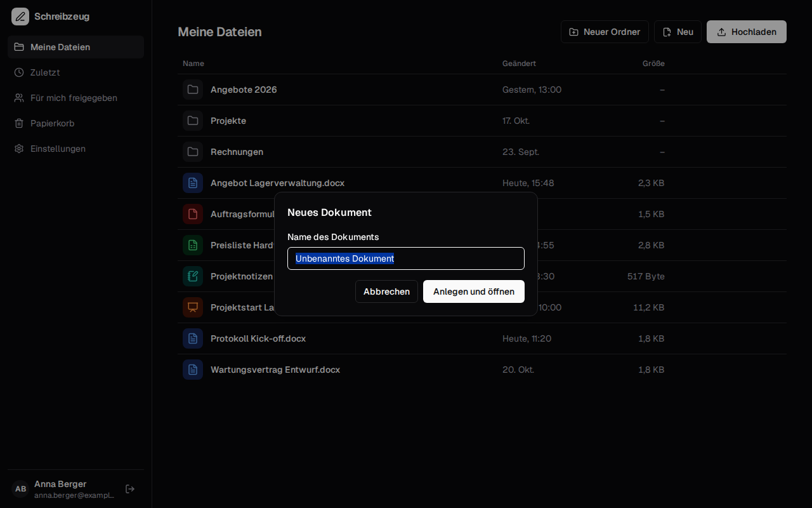812x508 pixels.
Task: Click the Neues Dokument dialog title
Action: click(x=329, y=212)
